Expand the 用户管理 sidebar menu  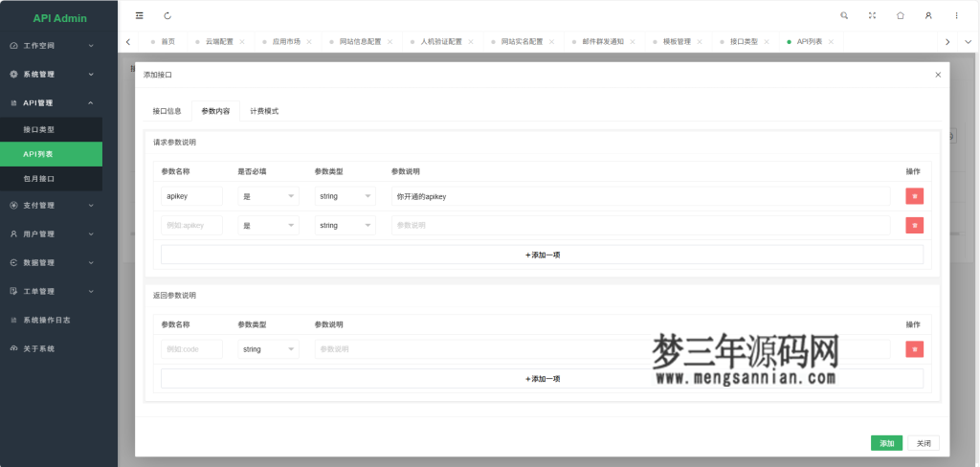52,233
